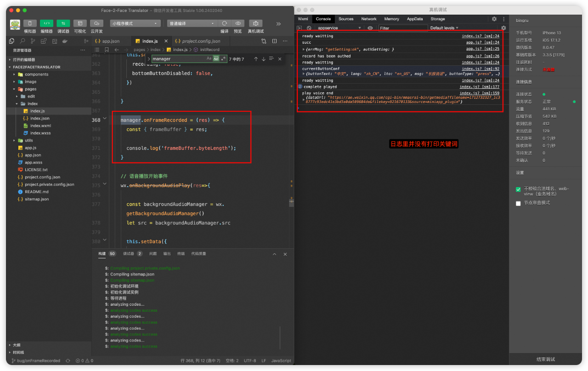Click the 结束调试 end debugging button
Screen dimensions: 588x371
(546, 360)
